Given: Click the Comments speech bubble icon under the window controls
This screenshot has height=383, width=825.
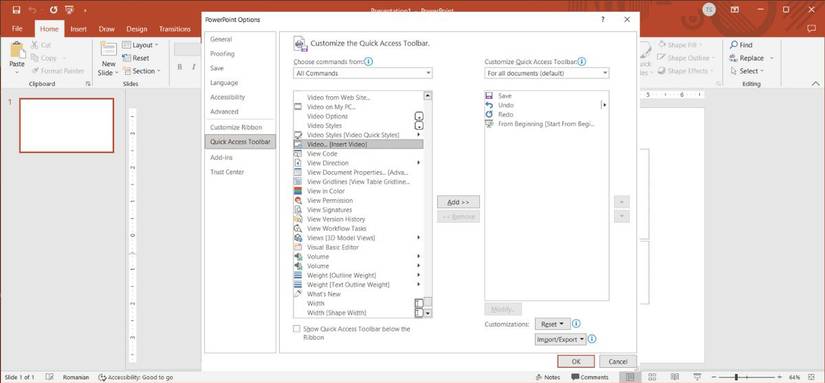Looking at the screenshot, I should coord(811,28).
